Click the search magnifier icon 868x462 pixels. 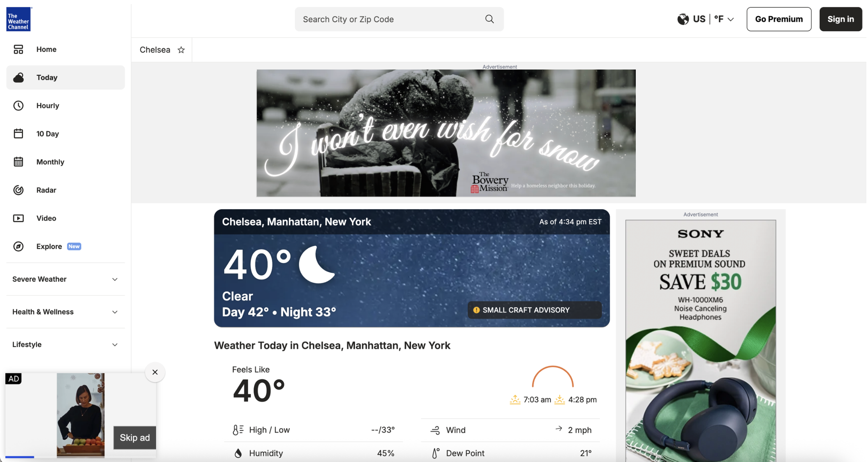tap(489, 19)
